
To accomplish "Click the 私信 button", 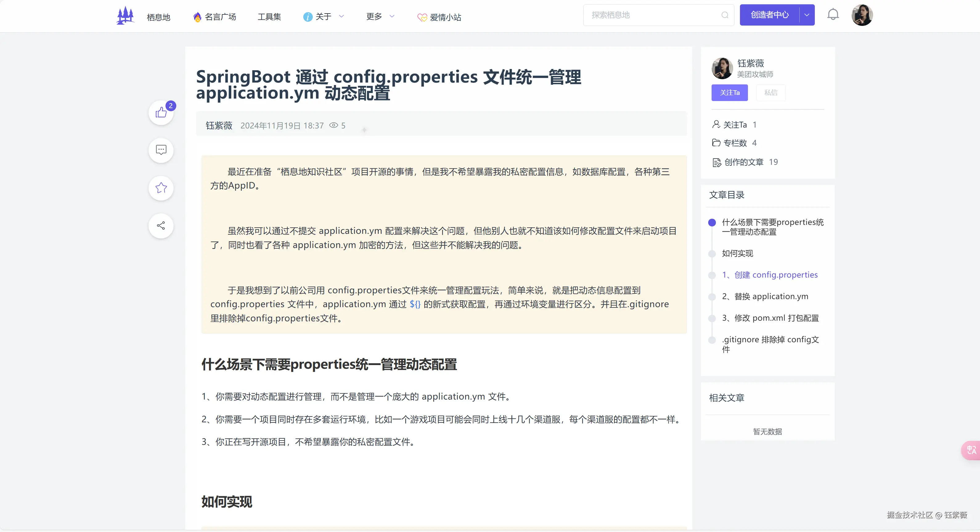I will click(771, 92).
